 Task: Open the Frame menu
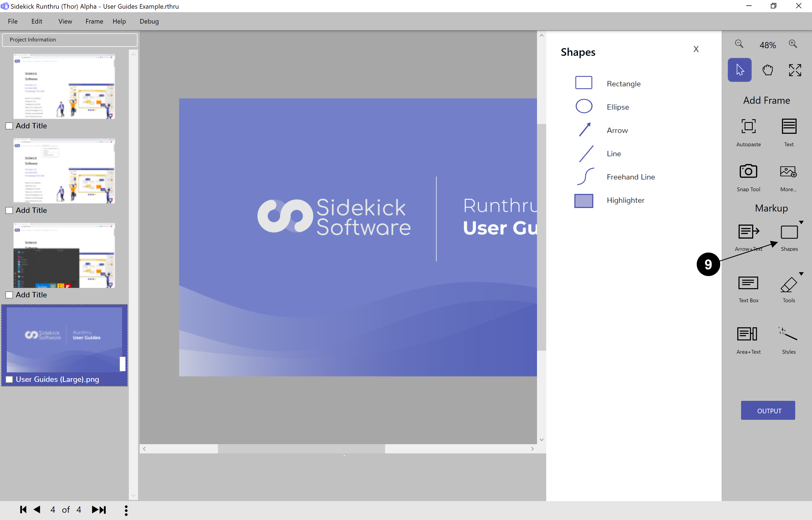(94, 21)
